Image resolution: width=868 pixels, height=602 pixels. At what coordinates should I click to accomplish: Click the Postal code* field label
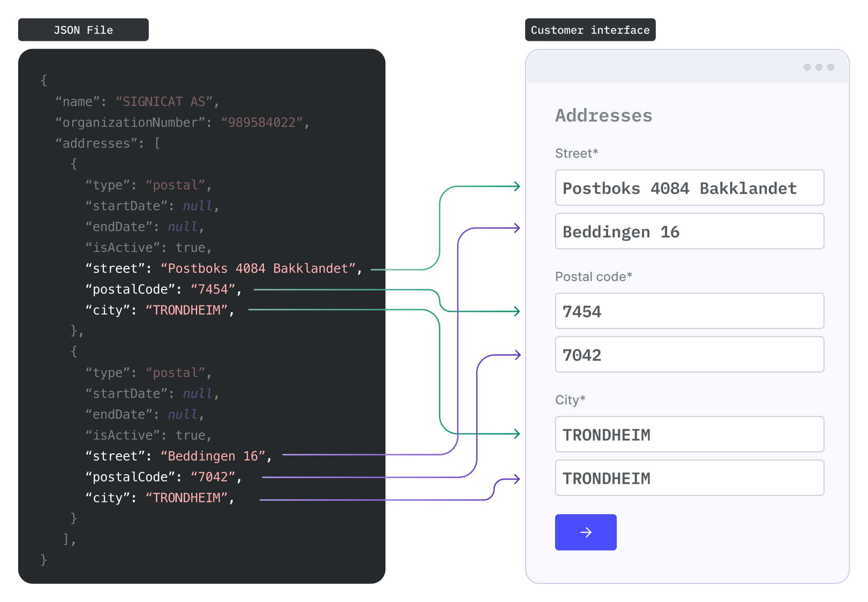(x=594, y=277)
